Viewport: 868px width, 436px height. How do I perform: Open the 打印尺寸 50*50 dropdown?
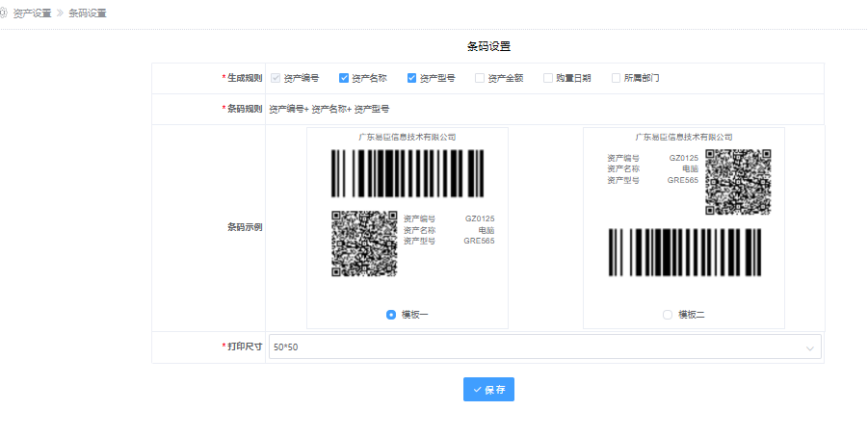544,346
